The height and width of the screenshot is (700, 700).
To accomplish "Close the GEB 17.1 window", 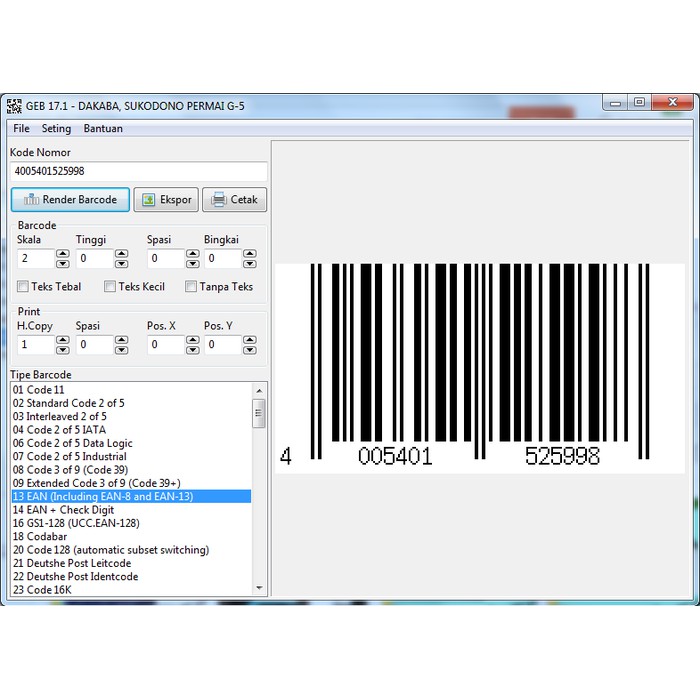I will pos(672,103).
